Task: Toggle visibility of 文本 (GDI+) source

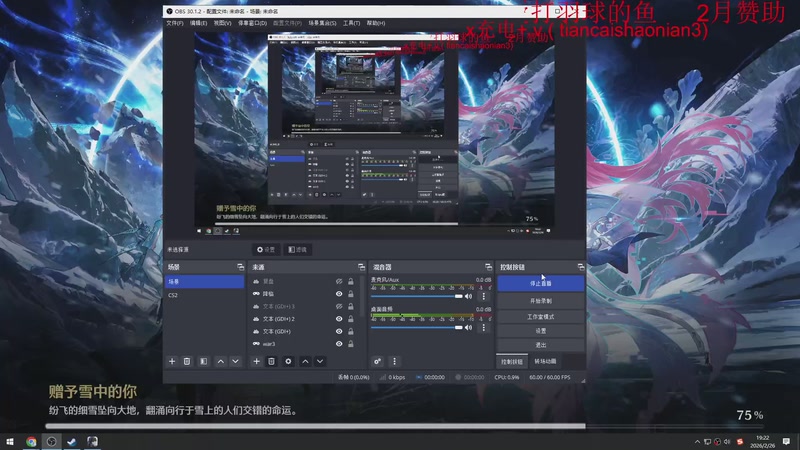Action: click(339, 331)
